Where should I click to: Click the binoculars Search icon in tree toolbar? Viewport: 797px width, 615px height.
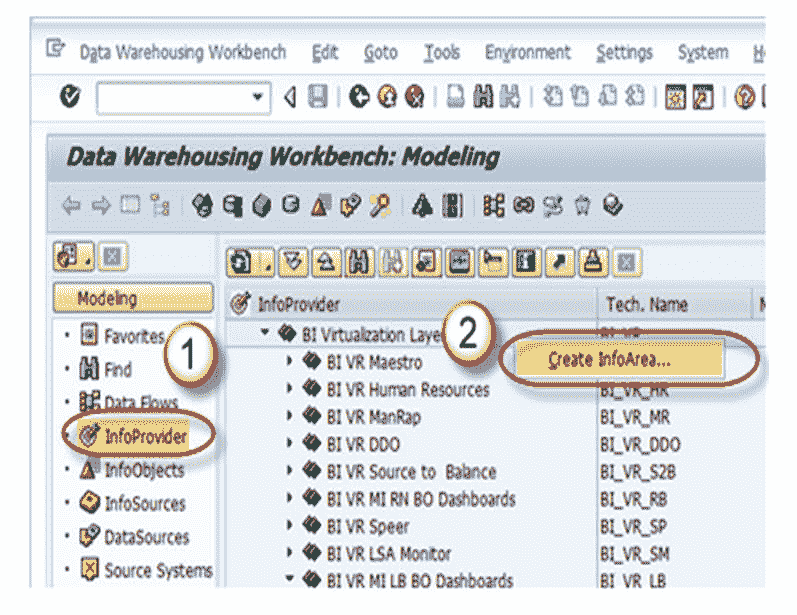point(359,262)
